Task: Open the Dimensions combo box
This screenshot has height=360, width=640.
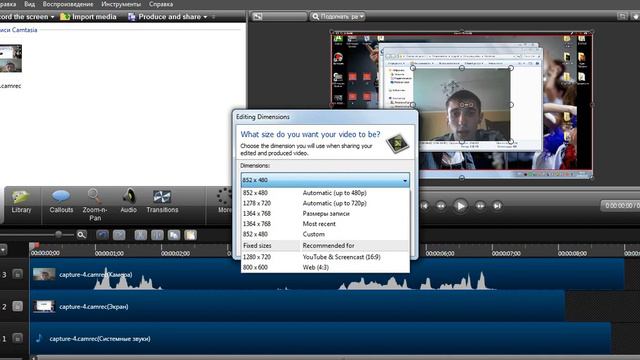Action: click(325, 180)
